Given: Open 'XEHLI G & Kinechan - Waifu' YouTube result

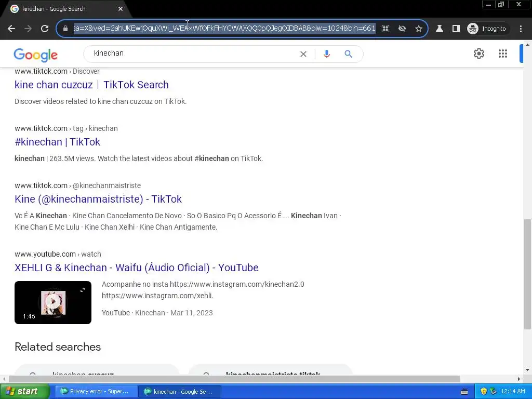Looking at the screenshot, I should [137, 268].
